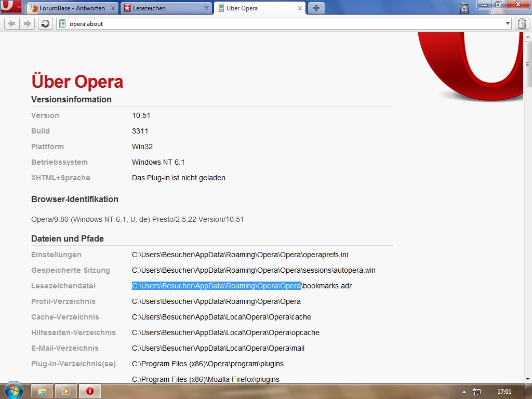Switch to the ForumBase - Antworten tab
Viewport: 532px width, 399px height.
tap(73, 8)
